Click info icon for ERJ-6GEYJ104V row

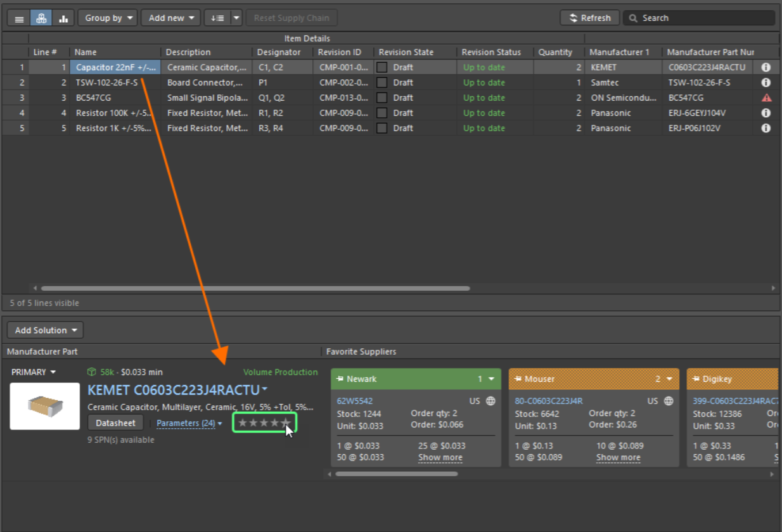point(766,113)
